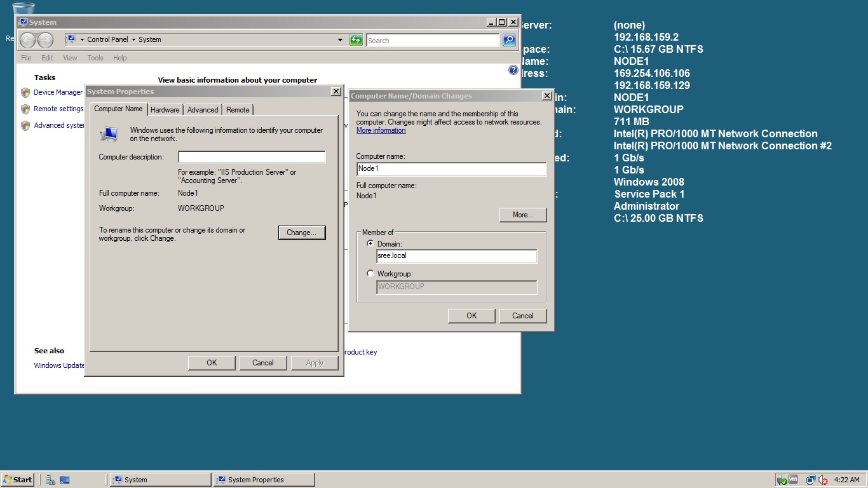Click the Computer description text field
This screenshot has height=488, width=868.
pos(252,157)
